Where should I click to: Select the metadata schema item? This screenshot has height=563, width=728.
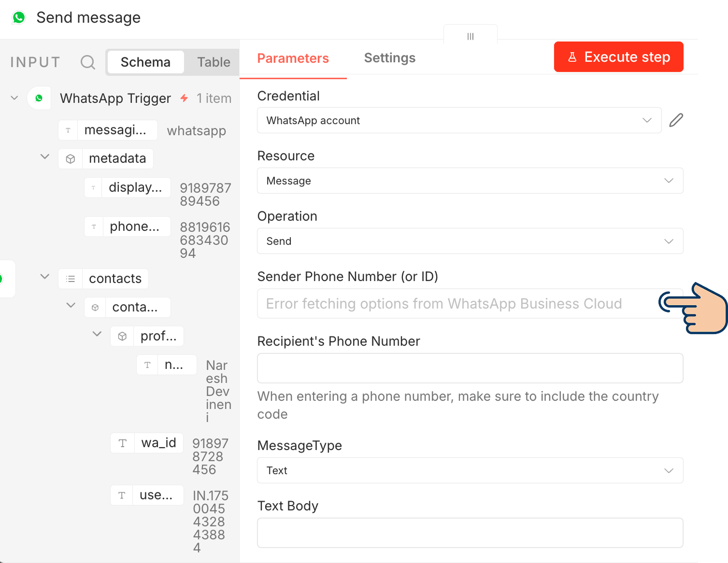click(106, 159)
